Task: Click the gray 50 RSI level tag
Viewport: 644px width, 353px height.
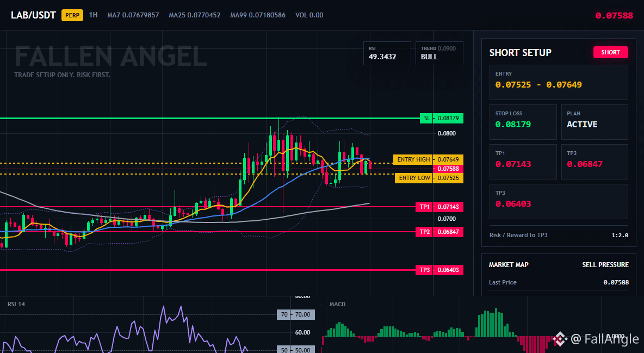Action: click(284, 350)
